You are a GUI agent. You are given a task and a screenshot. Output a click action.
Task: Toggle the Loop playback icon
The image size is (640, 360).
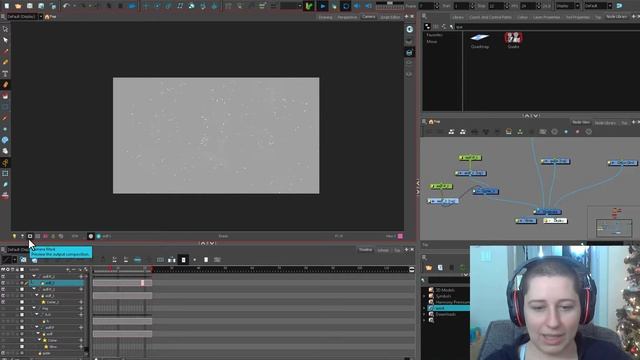click(x=346, y=6)
